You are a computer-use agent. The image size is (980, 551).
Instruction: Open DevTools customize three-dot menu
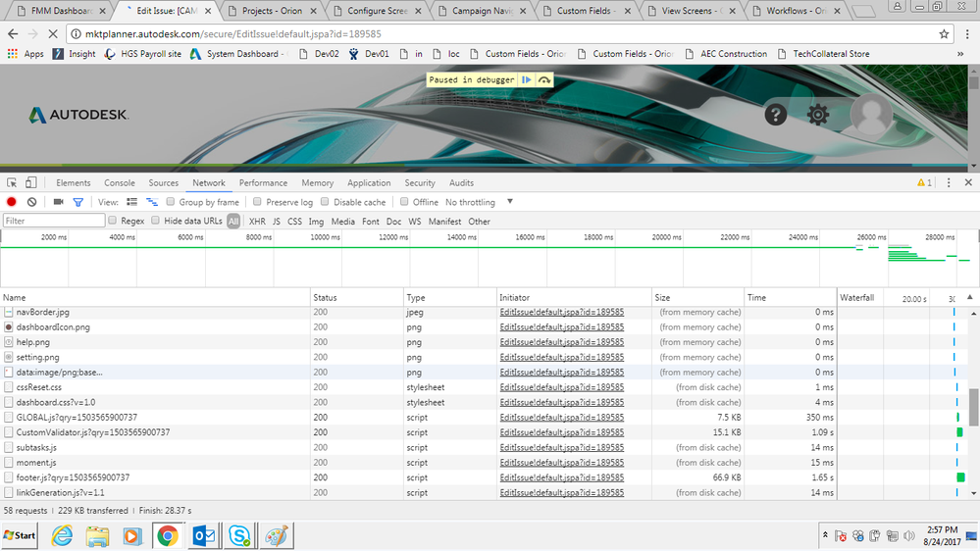point(949,183)
